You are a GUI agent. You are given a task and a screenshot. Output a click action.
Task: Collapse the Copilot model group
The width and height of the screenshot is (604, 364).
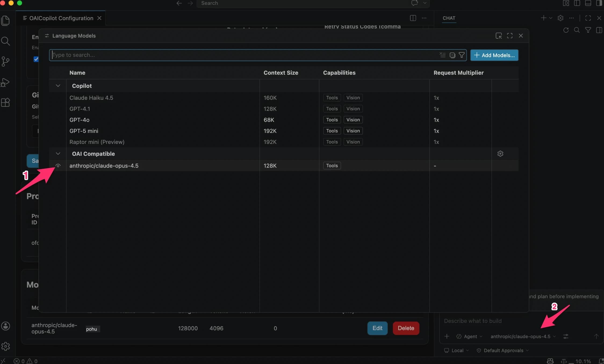point(58,86)
